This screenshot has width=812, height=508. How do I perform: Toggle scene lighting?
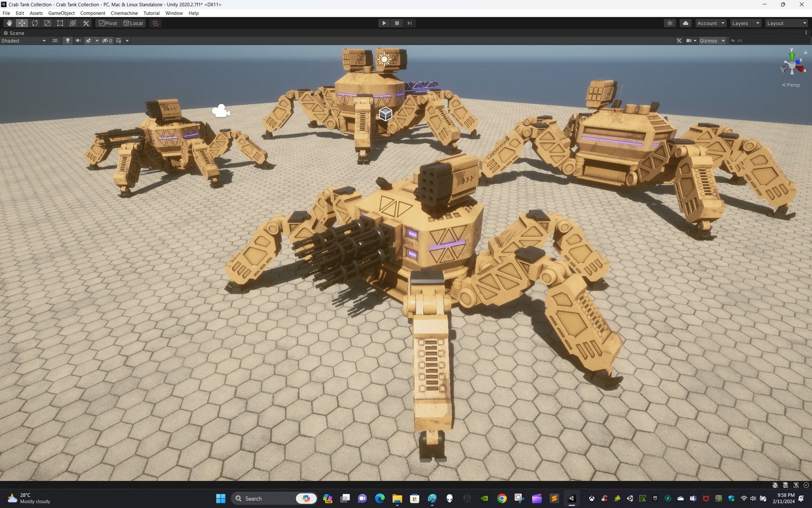click(68, 41)
